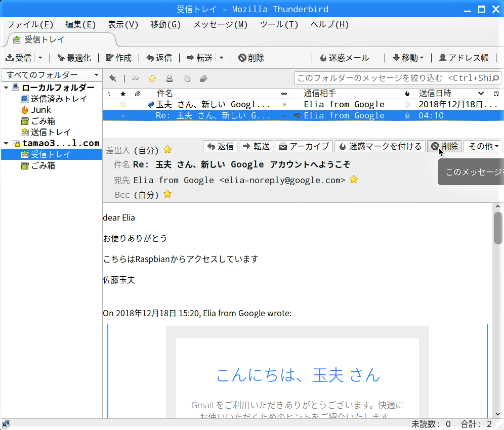
Task: Open the メッセージ(M) menu
Action: coord(220,25)
